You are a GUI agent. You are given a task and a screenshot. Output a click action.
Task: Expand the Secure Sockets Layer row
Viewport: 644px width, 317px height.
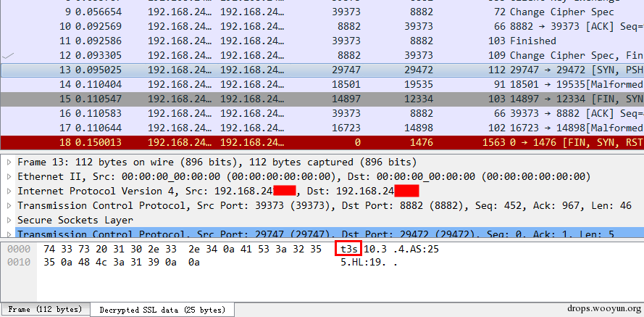(9, 220)
